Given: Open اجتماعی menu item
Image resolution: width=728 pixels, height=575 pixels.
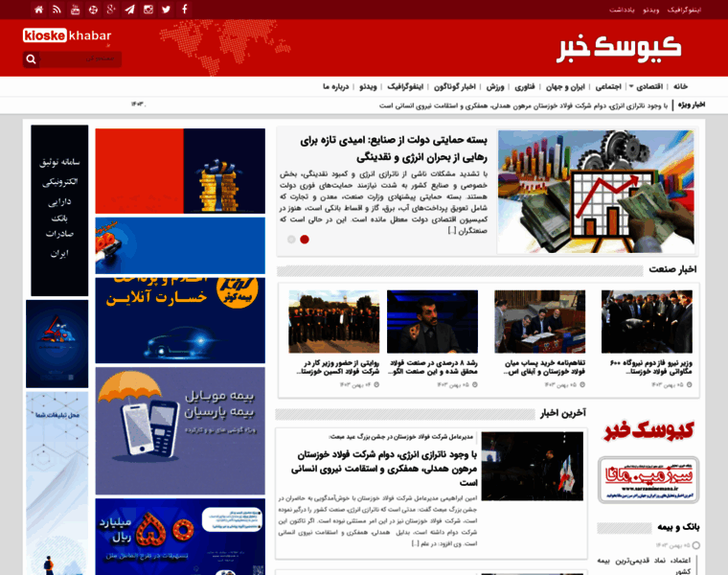Looking at the screenshot, I should [x=608, y=87].
